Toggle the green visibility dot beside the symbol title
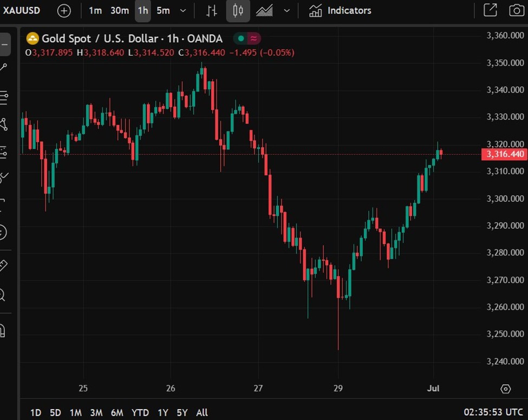Screen dimensions: 528x420 [240, 38]
